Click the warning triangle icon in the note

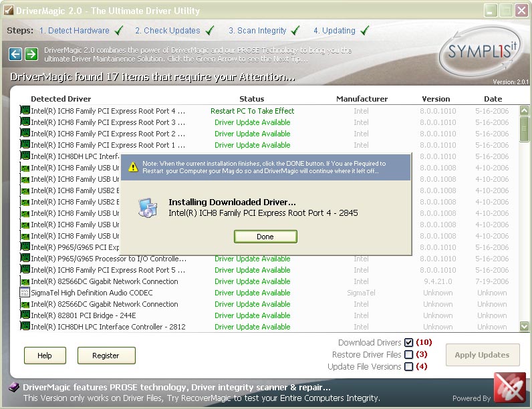pos(134,167)
